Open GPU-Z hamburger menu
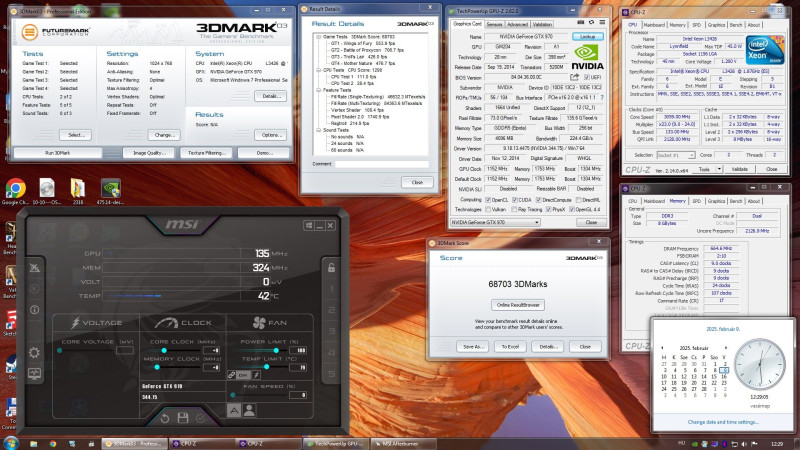Viewport: 800px width, 450px height. point(603,22)
